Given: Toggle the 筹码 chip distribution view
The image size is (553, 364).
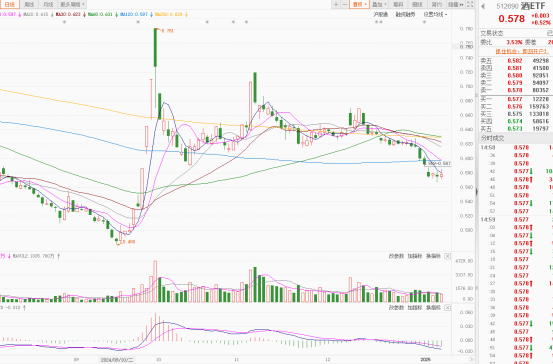Looking at the screenshot, I should [x=398, y=4].
